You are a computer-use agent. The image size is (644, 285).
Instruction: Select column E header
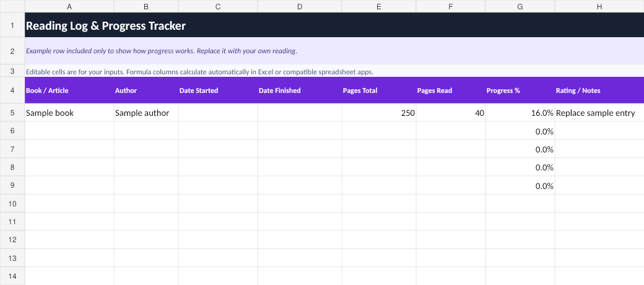click(x=379, y=6)
